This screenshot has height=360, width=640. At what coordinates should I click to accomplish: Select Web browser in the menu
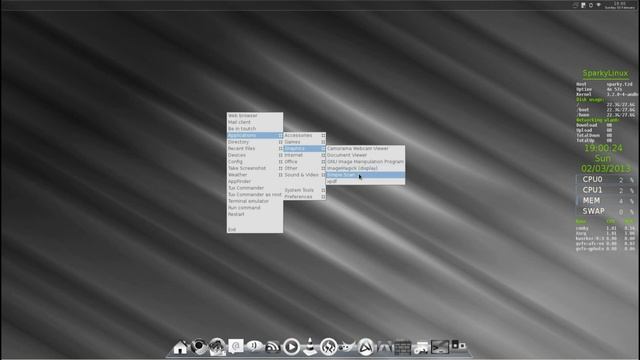[255, 116]
